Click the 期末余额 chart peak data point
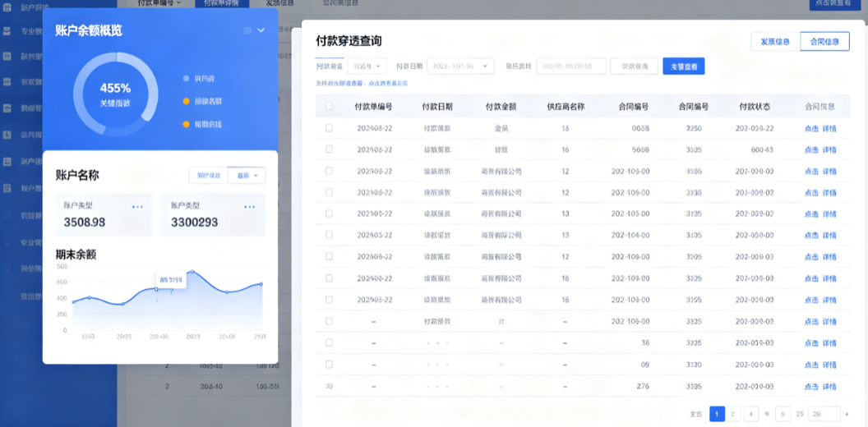Screen dimensions: 868x427 coord(192,272)
